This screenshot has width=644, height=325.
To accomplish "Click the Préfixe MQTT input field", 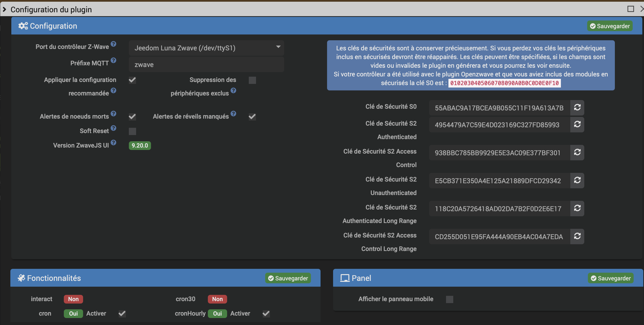I will click(206, 65).
